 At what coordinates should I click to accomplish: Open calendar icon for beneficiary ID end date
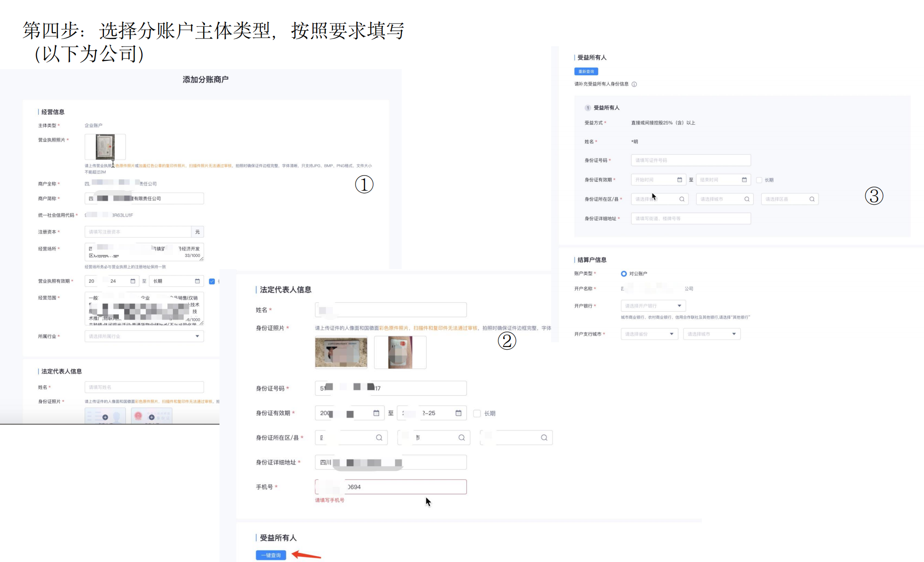tap(744, 180)
